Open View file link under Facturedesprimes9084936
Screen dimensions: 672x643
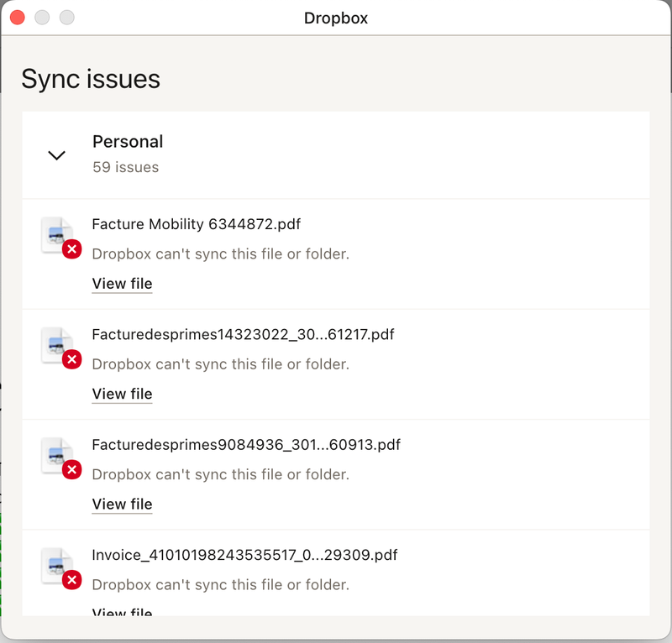122,504
